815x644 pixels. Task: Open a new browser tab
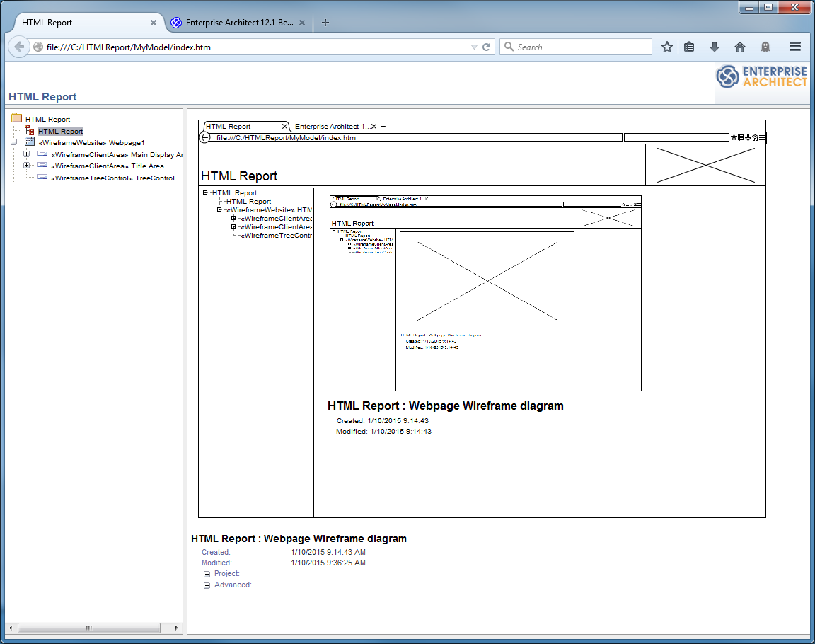325,23
